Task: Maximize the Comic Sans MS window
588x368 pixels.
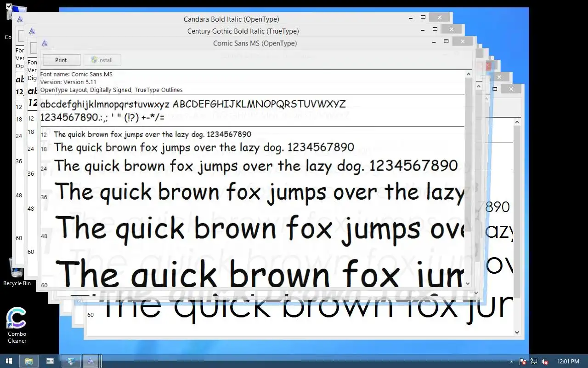Action: point(446,41)
